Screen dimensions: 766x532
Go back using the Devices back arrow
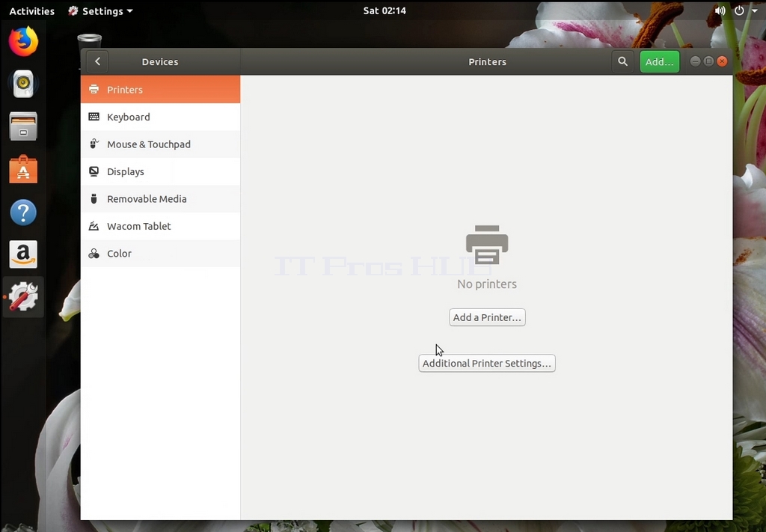coord(97,61)
